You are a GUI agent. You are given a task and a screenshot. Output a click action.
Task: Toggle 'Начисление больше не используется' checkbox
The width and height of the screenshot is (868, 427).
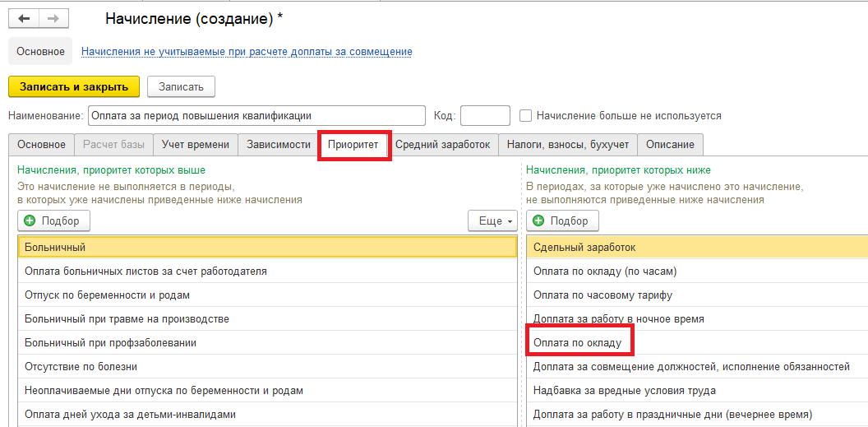tap(526, 116)
